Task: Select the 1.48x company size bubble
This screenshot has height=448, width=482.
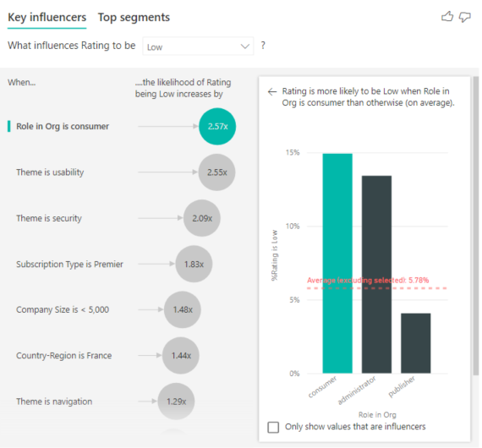Action: tap(183, 309)
